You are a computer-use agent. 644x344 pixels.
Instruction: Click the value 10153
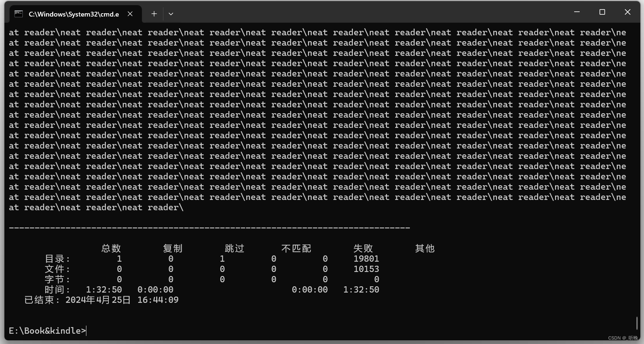[366, 269]
